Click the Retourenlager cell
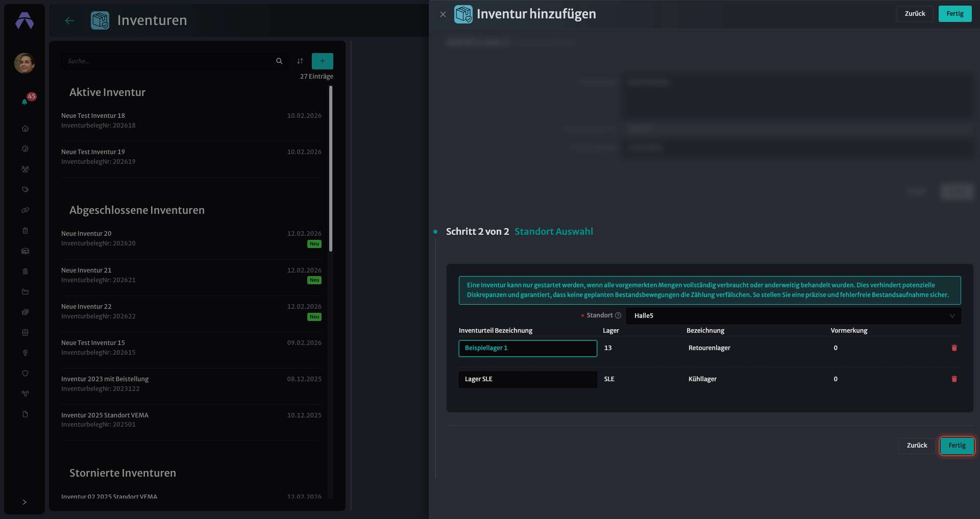 pyautogui.click(x=709, y=348)
